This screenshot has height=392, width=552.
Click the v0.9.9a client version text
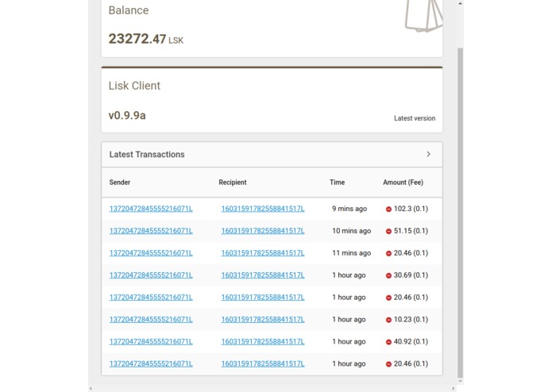(127, 115)
